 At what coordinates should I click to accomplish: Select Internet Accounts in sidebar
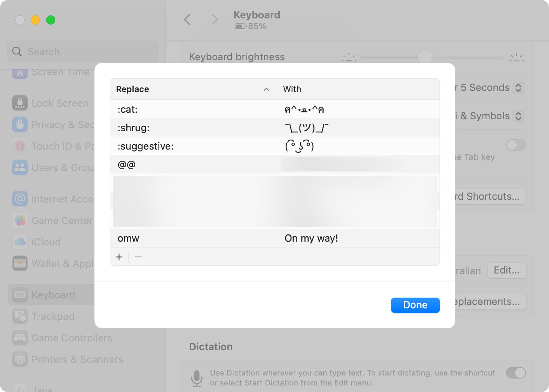point(62,199)
